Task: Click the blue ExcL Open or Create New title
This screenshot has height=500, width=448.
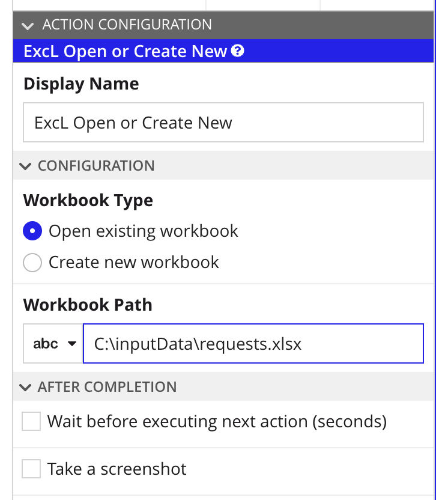Action: [x=125, y=51]
